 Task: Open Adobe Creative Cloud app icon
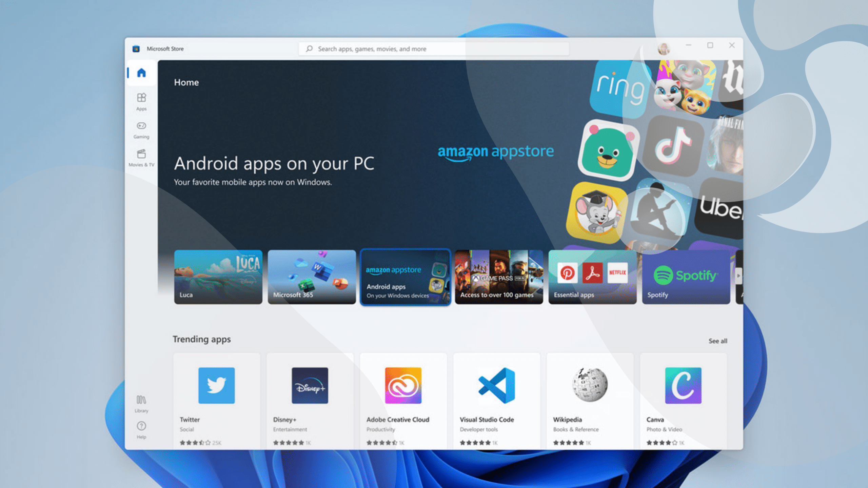403,385
